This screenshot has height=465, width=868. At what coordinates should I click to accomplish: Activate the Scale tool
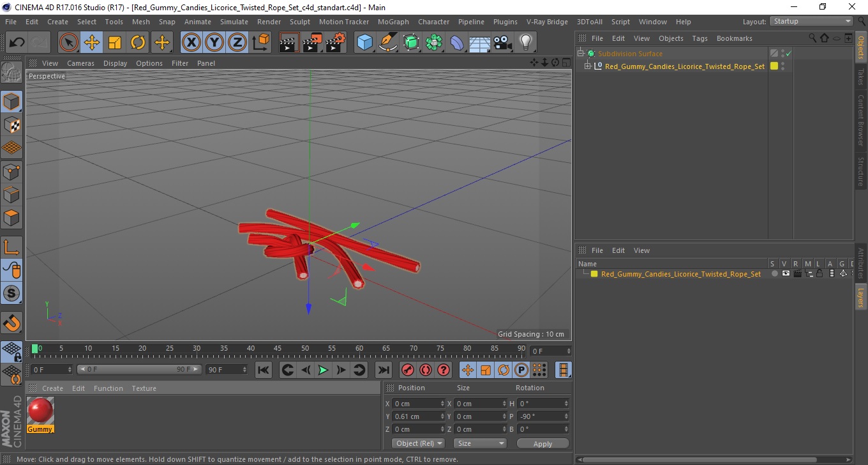115,43
